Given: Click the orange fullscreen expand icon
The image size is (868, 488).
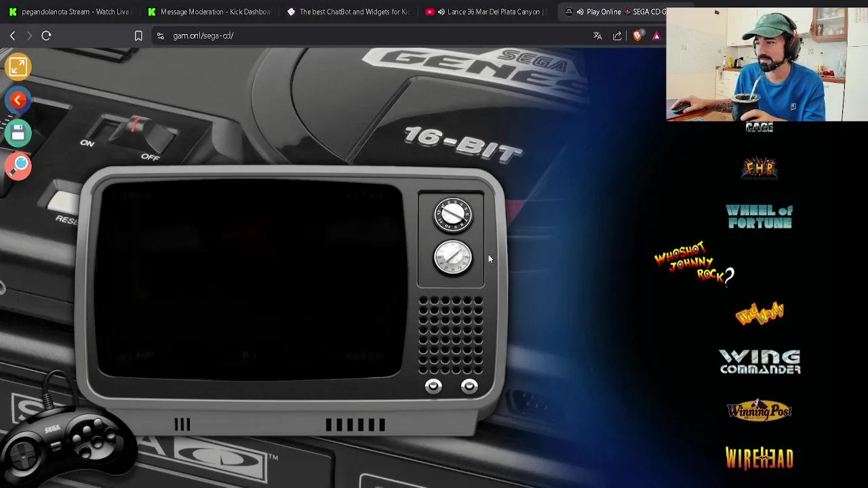Looking at the screenshot, I should (x=18, y=66).
